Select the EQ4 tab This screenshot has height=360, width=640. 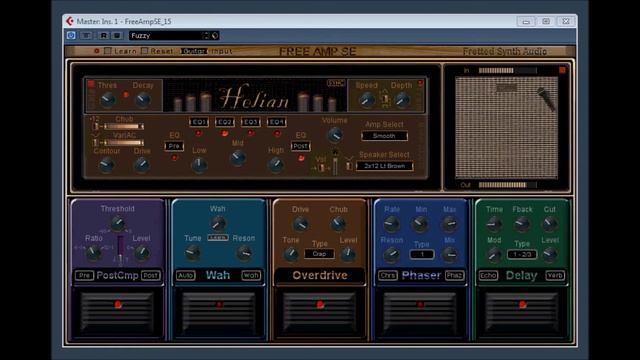point(276,122)
